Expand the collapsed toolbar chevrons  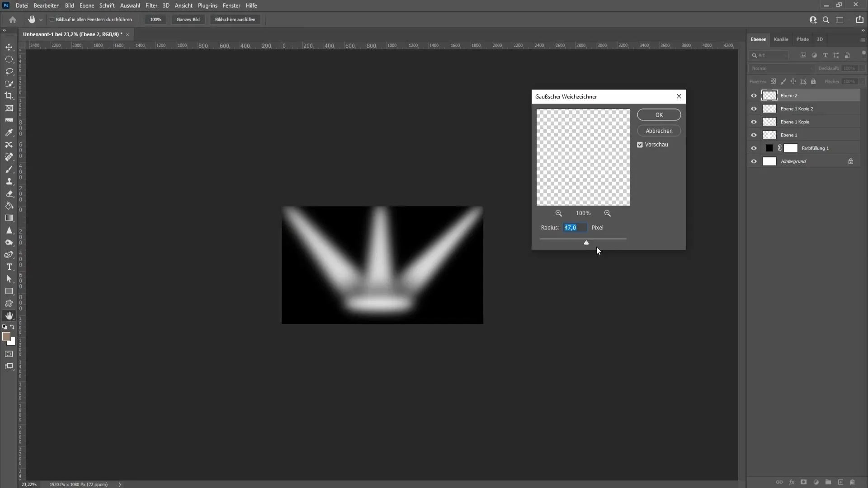tap(4, 30)
